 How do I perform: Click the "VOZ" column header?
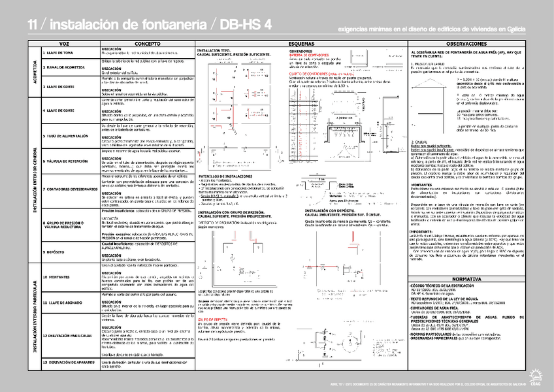64,44
